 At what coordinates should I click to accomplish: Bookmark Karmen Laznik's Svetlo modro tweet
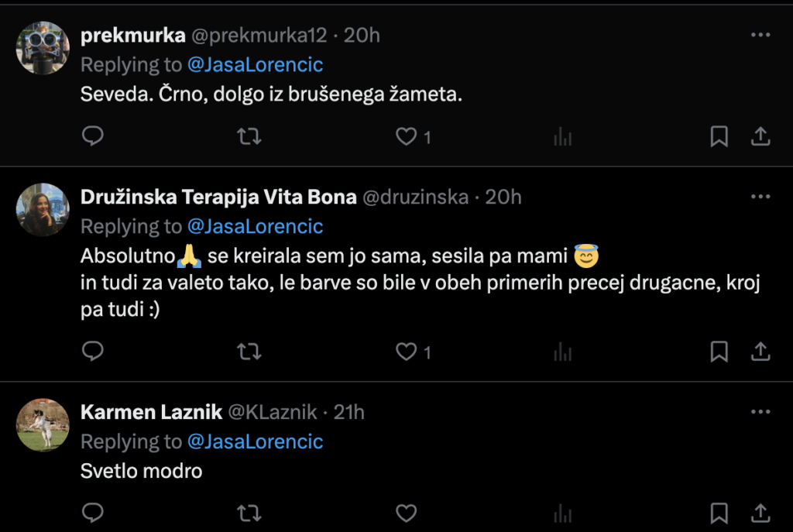(x=719, y=513)
